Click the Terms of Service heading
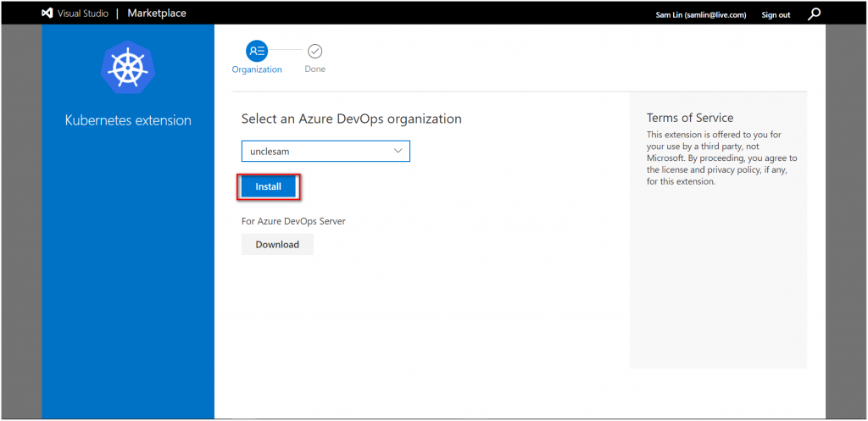The image size is (868, 421). pyautogui.click(x=690, y=118)
